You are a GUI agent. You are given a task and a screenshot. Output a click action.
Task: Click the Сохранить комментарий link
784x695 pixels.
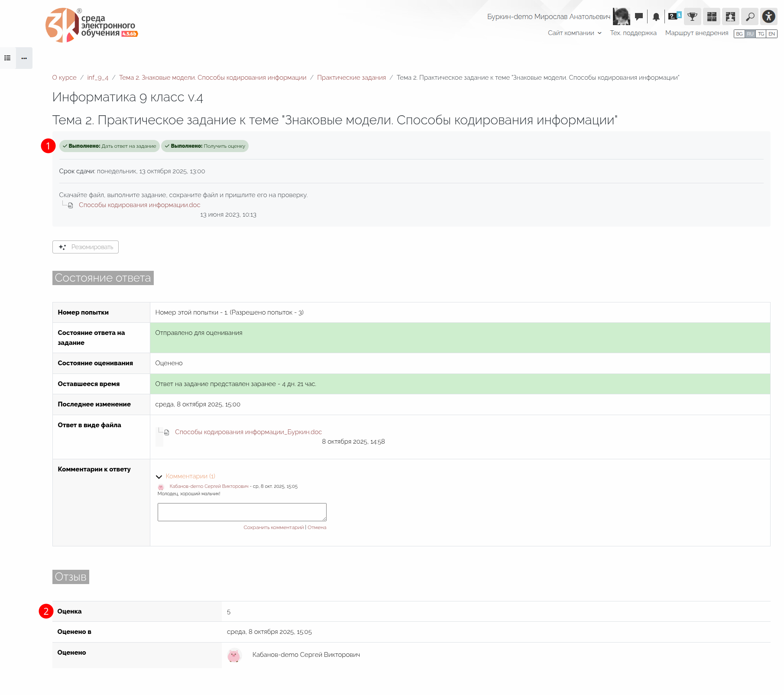273,527
